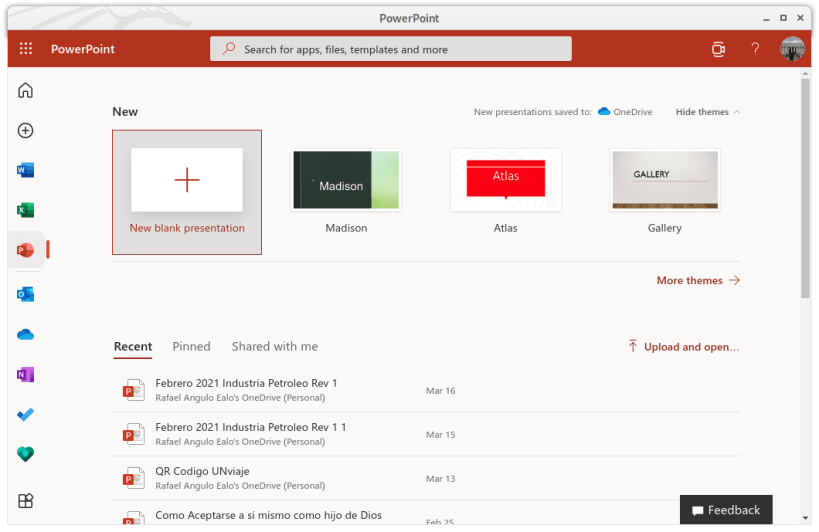Click the PowerPoint header title
Image resolution: width=819 pixels, height=532 pixels.
click(83, 49)
